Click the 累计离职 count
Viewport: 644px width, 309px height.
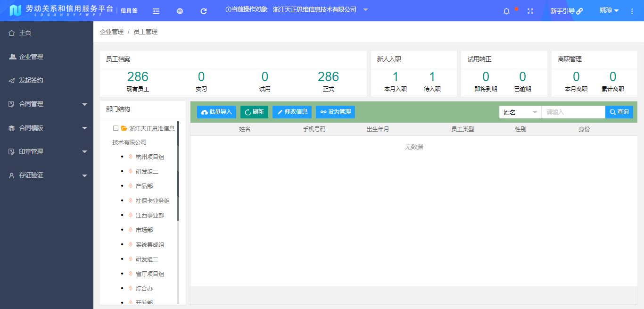613,76
